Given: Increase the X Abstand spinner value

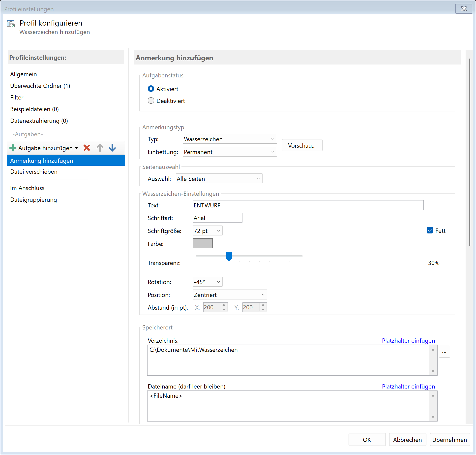Looking at the screenshot, I should click(224, 305).
